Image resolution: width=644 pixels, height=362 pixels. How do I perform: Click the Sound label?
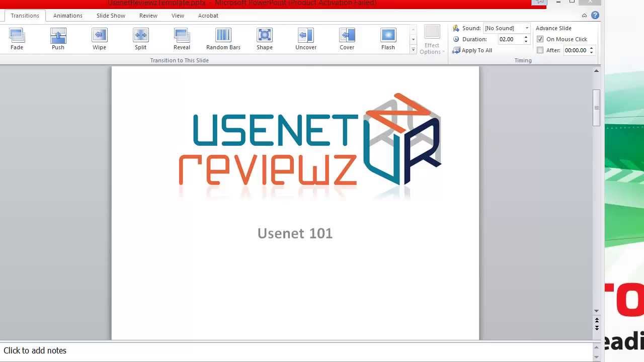(x=471, y=28)
